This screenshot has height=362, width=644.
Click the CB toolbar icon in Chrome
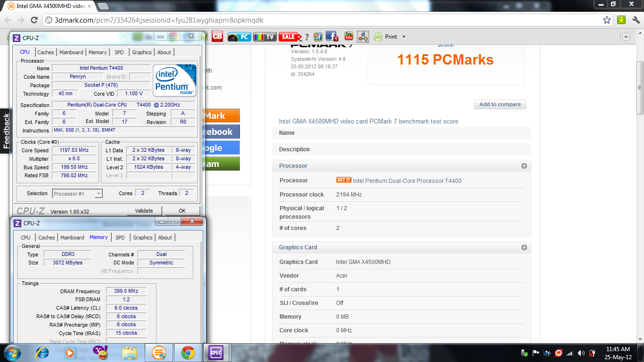point(217,36)
